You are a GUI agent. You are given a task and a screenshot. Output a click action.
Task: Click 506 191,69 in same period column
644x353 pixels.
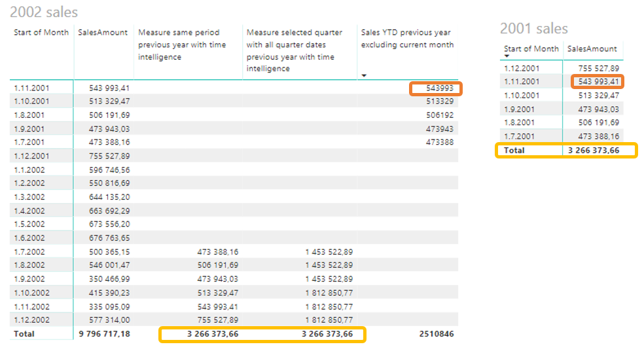218,265
